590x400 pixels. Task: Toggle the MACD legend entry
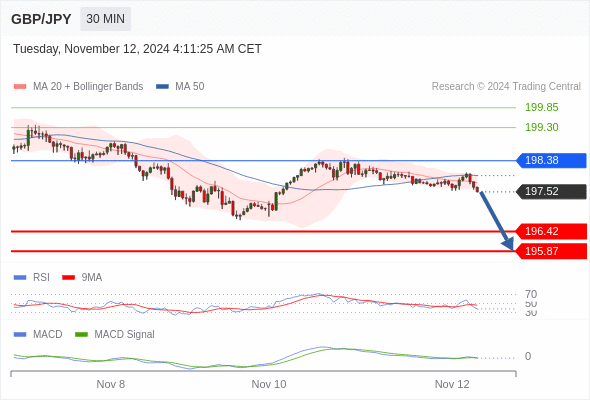[38, 334]
